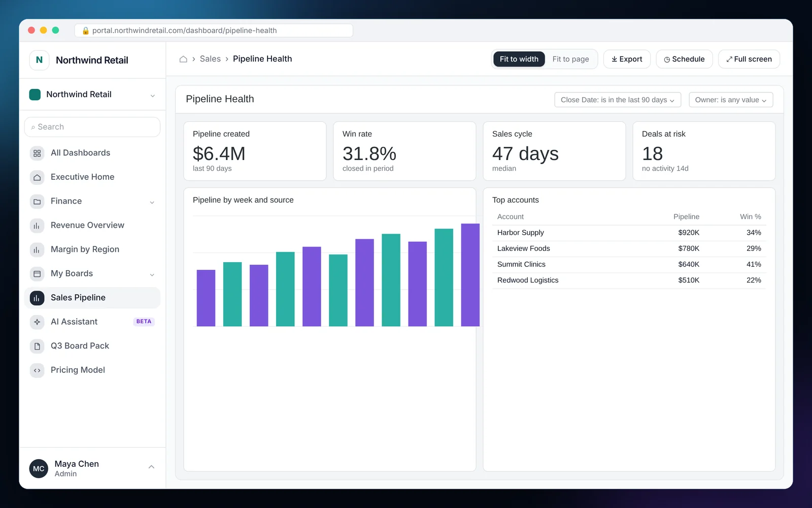Open the Owner filter dropdown
812x508 pixels.
(731, 100)
